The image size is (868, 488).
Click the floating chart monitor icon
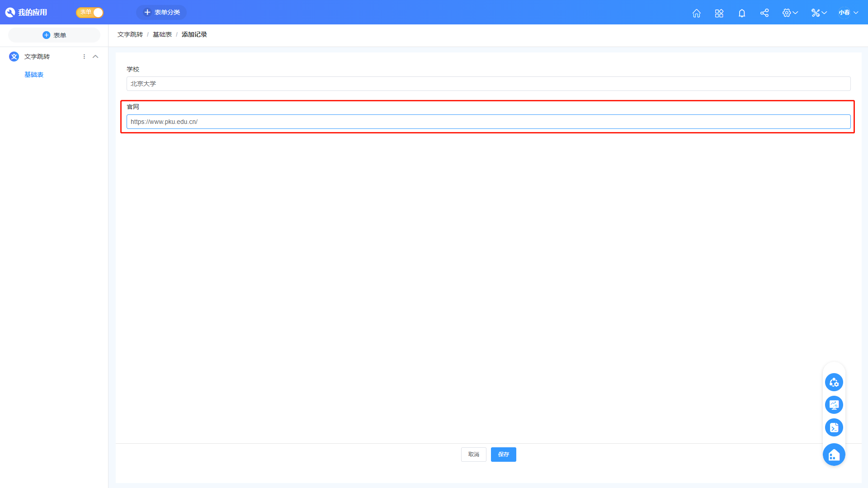834,405
